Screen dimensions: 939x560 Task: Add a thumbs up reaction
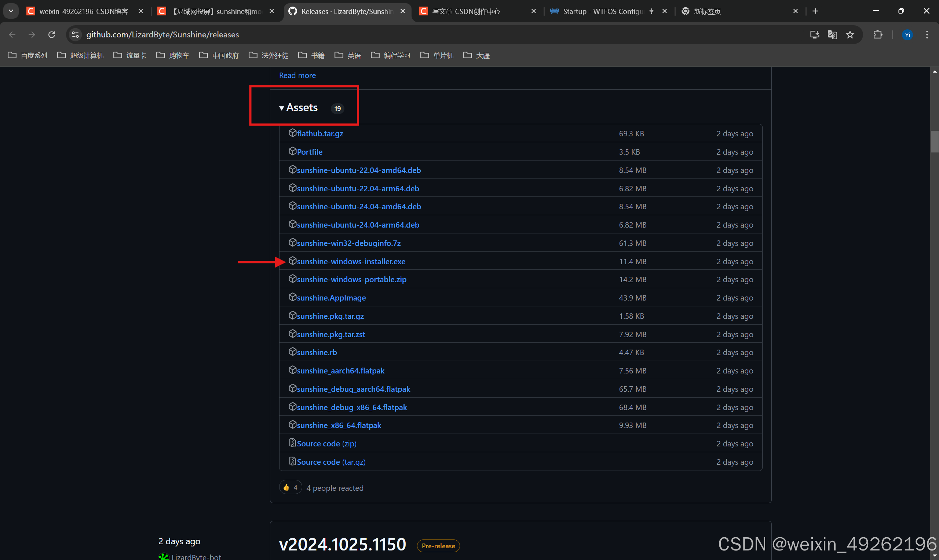290,487
